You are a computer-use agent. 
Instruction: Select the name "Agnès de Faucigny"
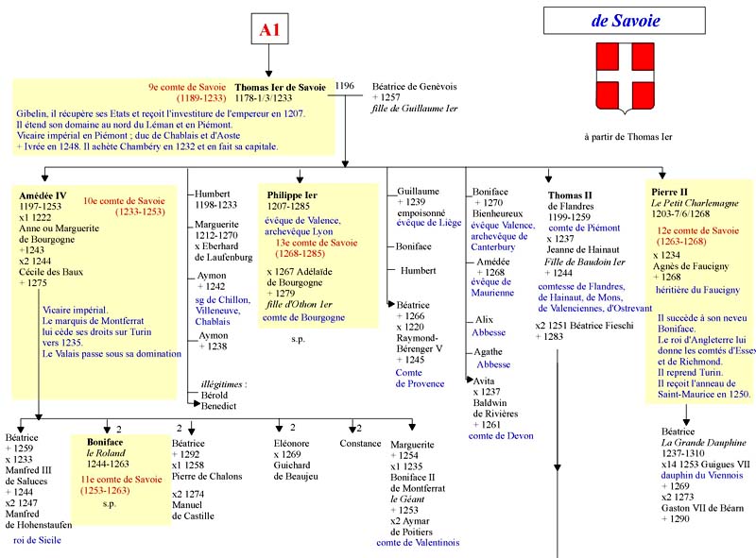691,266
